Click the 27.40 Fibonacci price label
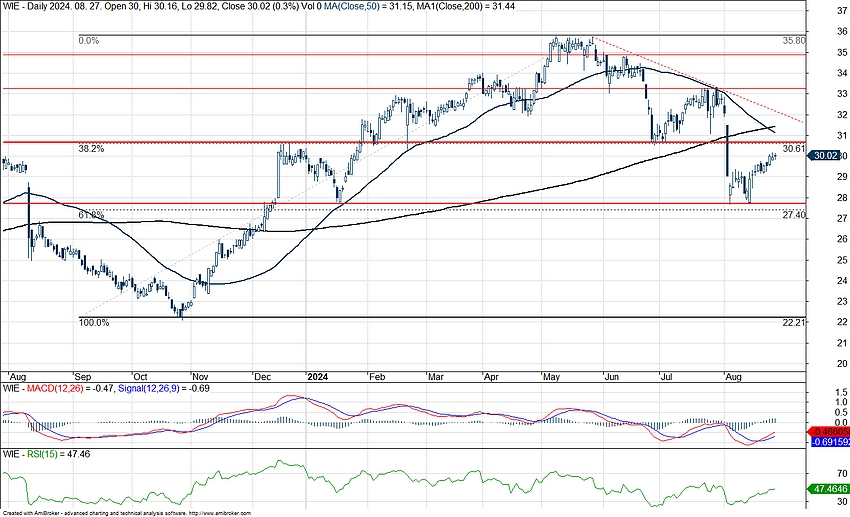The image size is (850, 517). click(x=793, y=215)
